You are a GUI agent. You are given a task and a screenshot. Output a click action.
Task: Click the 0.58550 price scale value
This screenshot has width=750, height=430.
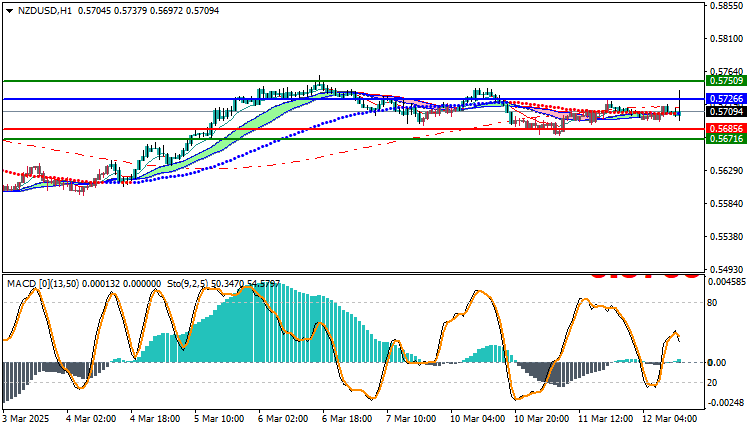pos(728,6)
